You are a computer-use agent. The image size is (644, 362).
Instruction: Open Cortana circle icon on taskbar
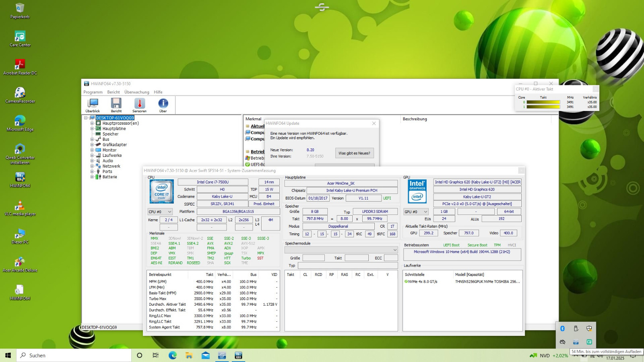click(140, 355)
